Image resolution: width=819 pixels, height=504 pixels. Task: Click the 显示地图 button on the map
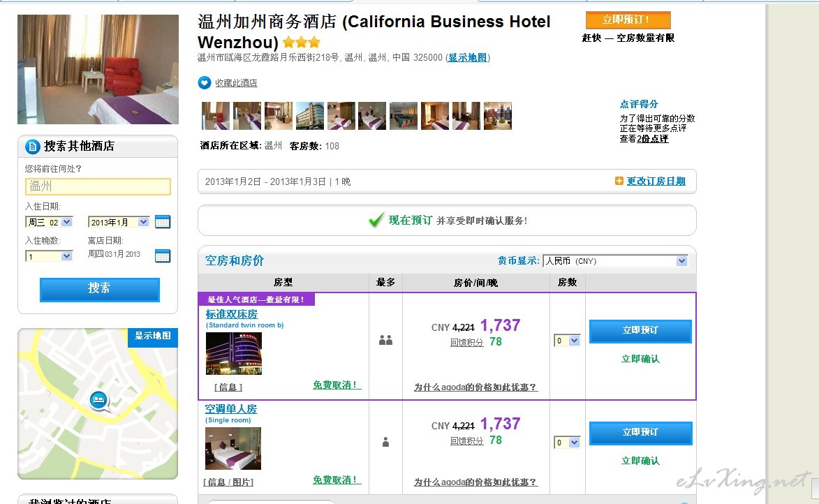(152, 336)
